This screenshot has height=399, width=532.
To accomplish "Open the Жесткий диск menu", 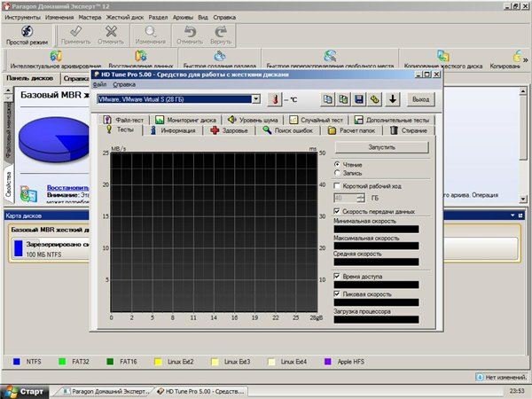I will coord(125,18).
